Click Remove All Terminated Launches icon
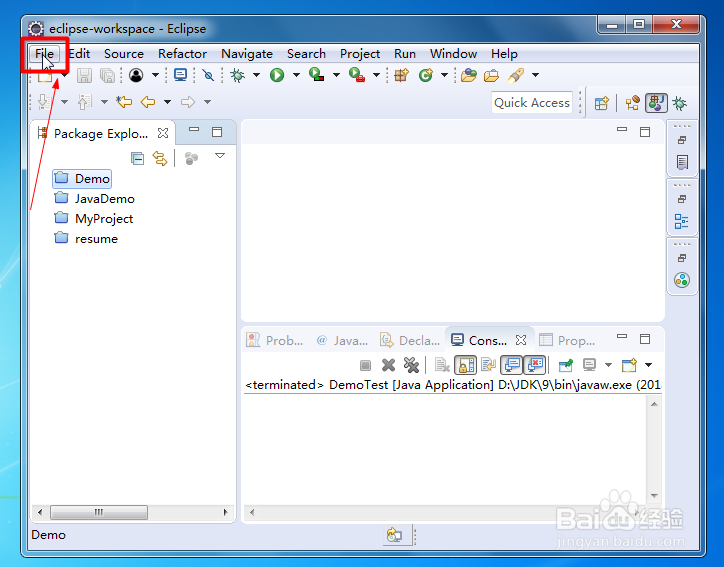 click(x=411, y=365)
